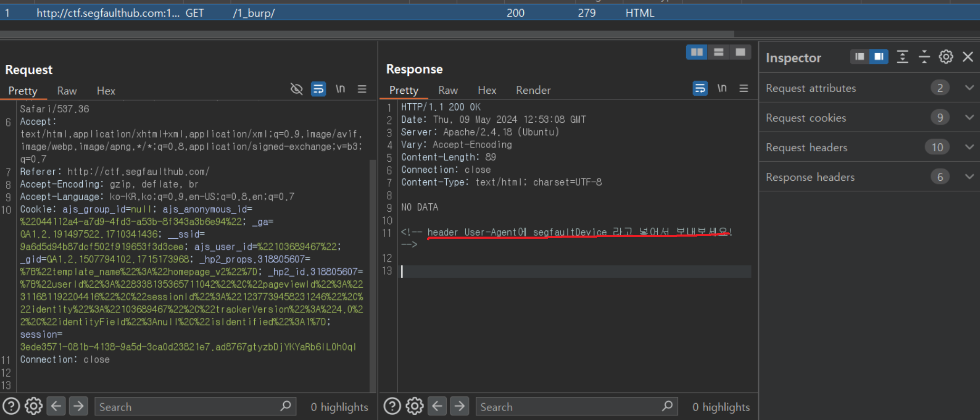980x420 pixels.
Task: Go to previous match in Response search
Action: coord(437,406)
